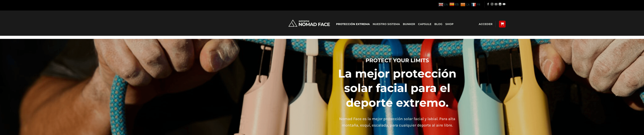Image resolution: width=644 pixels, height=135 pixels.
Task: Visit the Instagram profile icon
Action: click(x=492, y=4)
